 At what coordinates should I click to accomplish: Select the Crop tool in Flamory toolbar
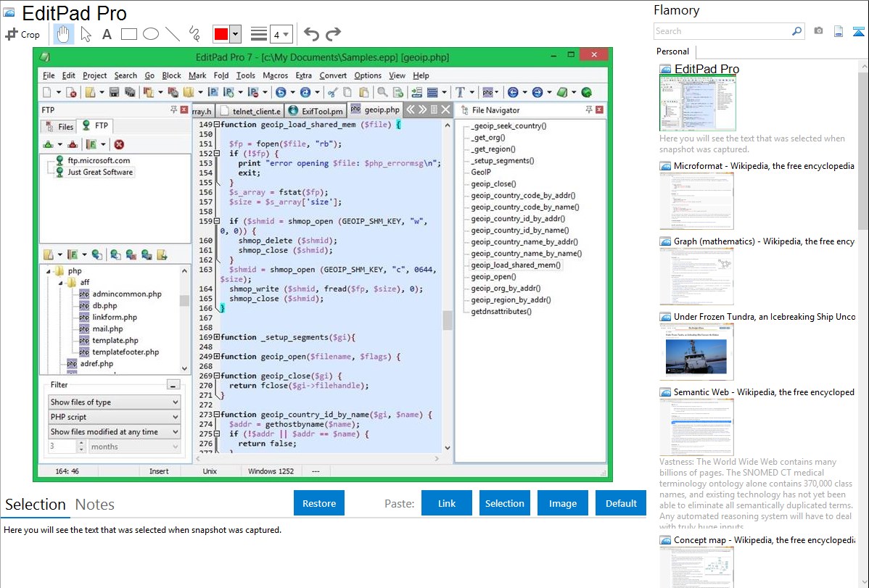(22, 34)
